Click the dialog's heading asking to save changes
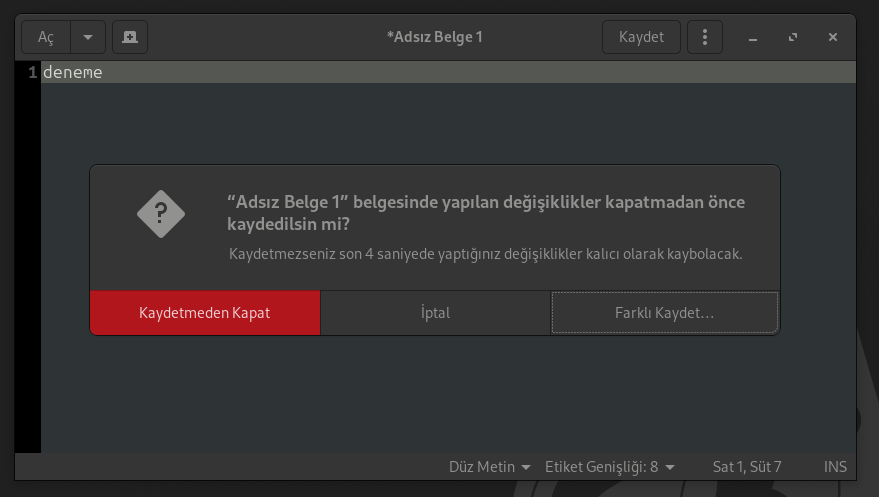 486,213
